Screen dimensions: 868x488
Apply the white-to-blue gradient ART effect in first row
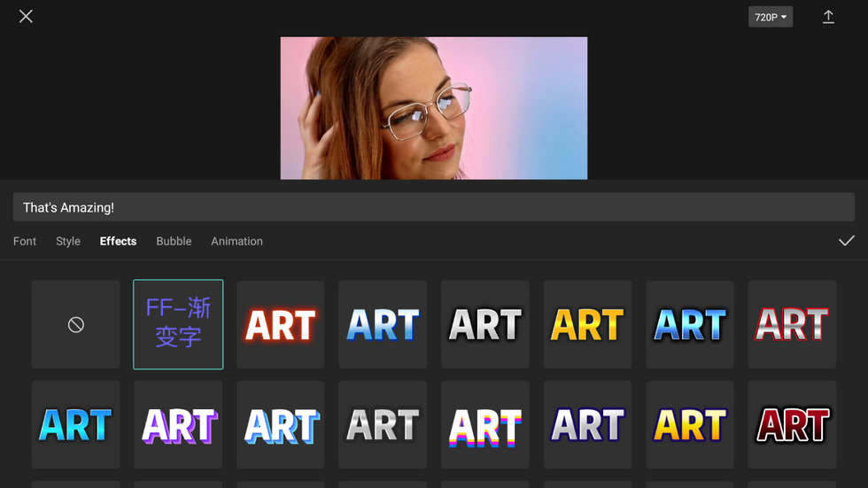click(x=383, y=325)
